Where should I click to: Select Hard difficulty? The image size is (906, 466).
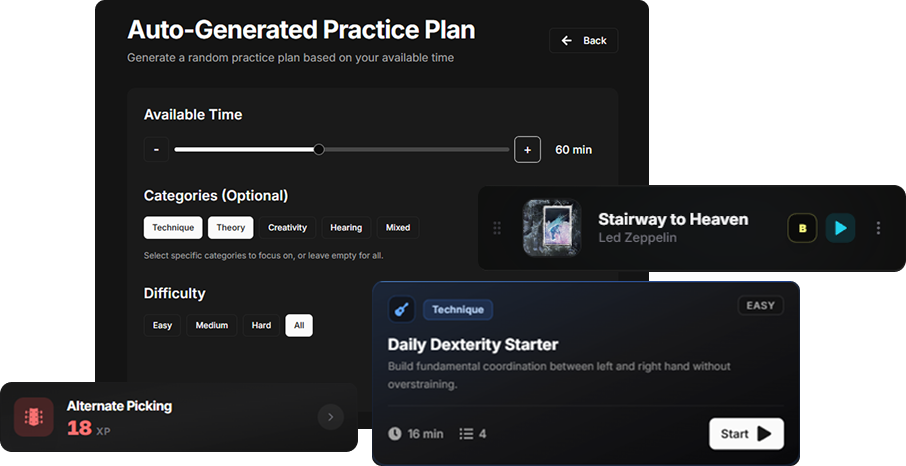[261, 326]
